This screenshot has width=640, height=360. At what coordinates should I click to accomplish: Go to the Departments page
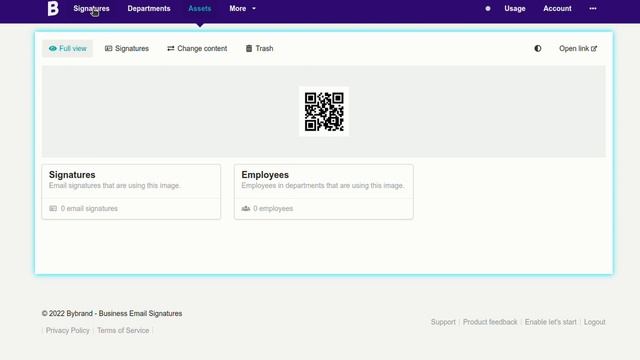tap(149, 9)
